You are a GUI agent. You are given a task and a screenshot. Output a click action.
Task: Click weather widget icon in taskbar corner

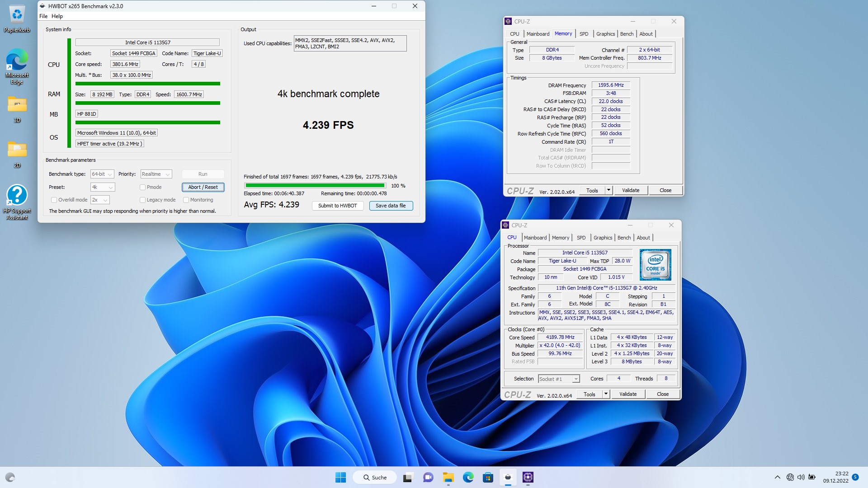[10, 477]
